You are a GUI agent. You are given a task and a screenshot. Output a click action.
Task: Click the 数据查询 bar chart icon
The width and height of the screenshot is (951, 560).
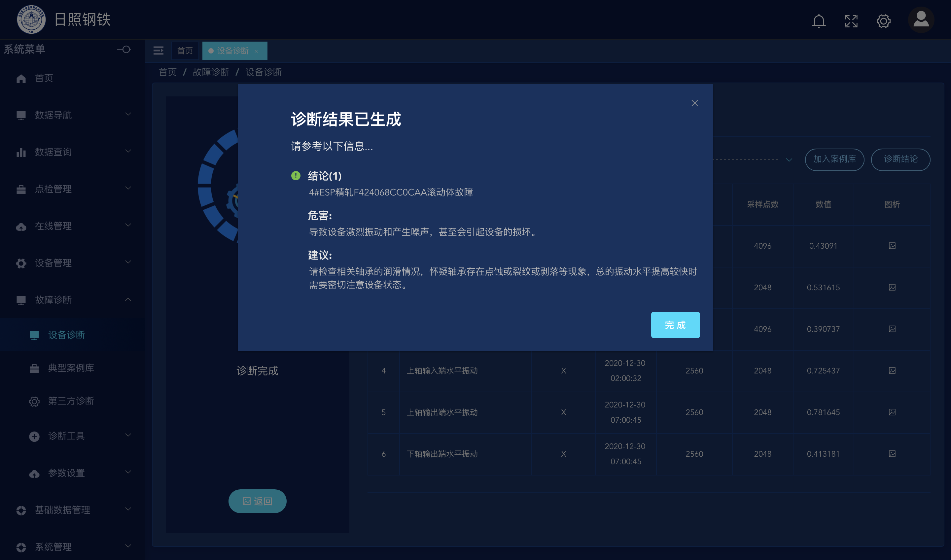[x=21, y=153]
